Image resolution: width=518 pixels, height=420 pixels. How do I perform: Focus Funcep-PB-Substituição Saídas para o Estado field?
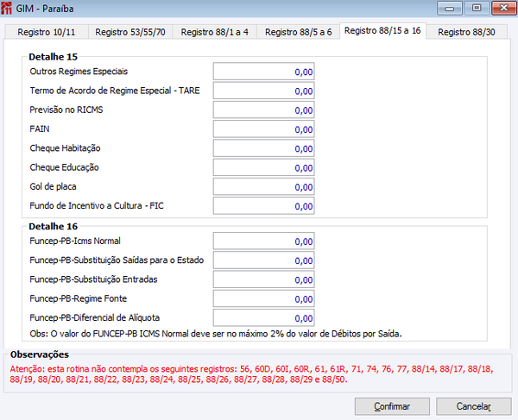click(263, 260)
